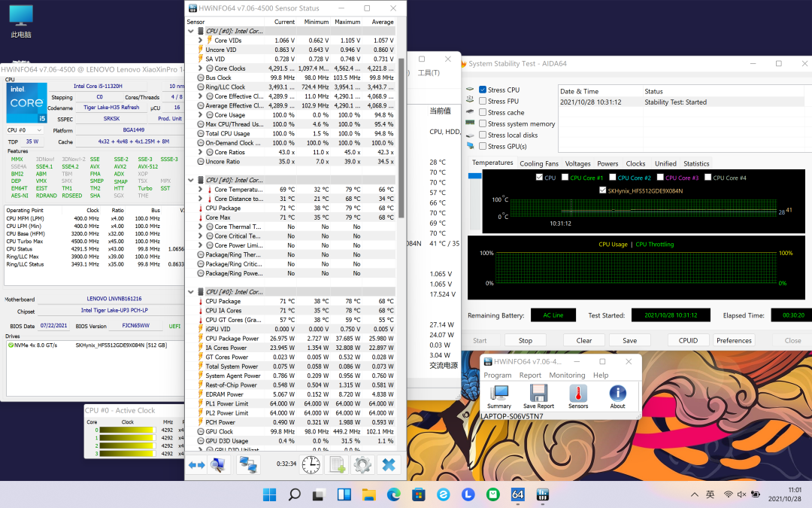Click the log file icon with green plus

click(x=337, y=465)
